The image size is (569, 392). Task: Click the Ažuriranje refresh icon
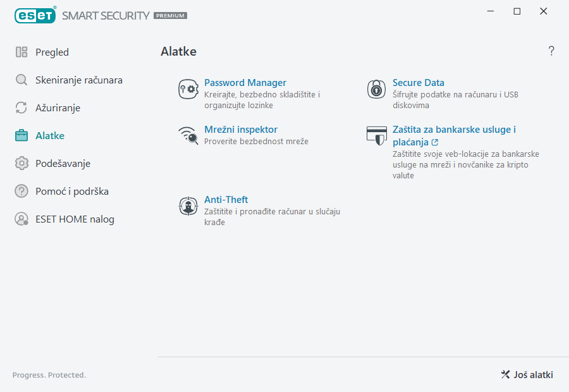coord(20,107)
